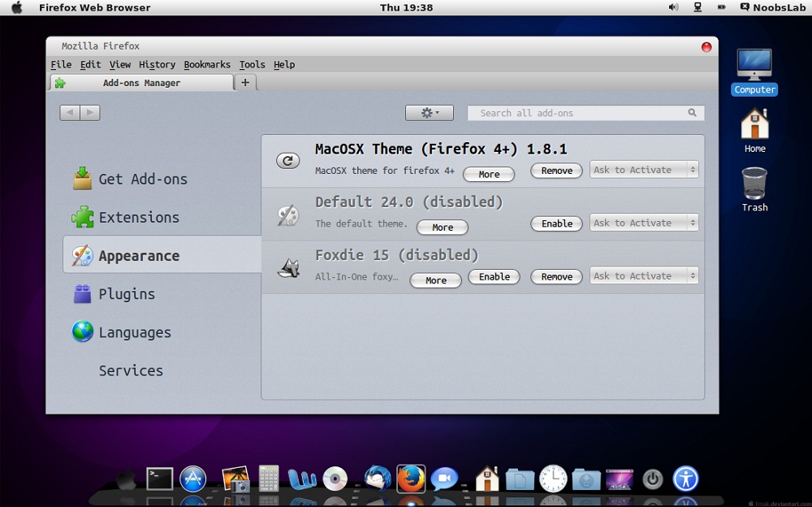Expand Ask to Activate dropdown for Foxdie 15
The image size is (812, 507).
[x=644, y=275]
